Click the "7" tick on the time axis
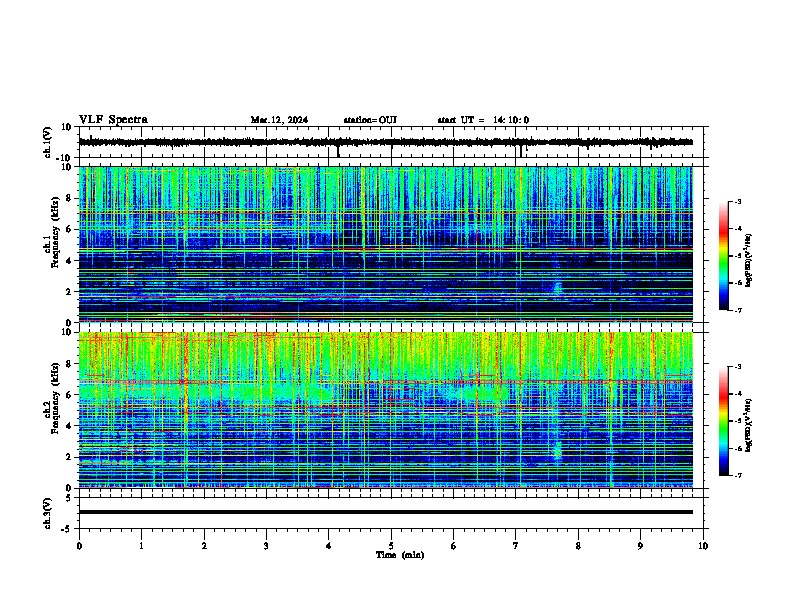Viewport: 792px width, 612px height. coord(516,546)
